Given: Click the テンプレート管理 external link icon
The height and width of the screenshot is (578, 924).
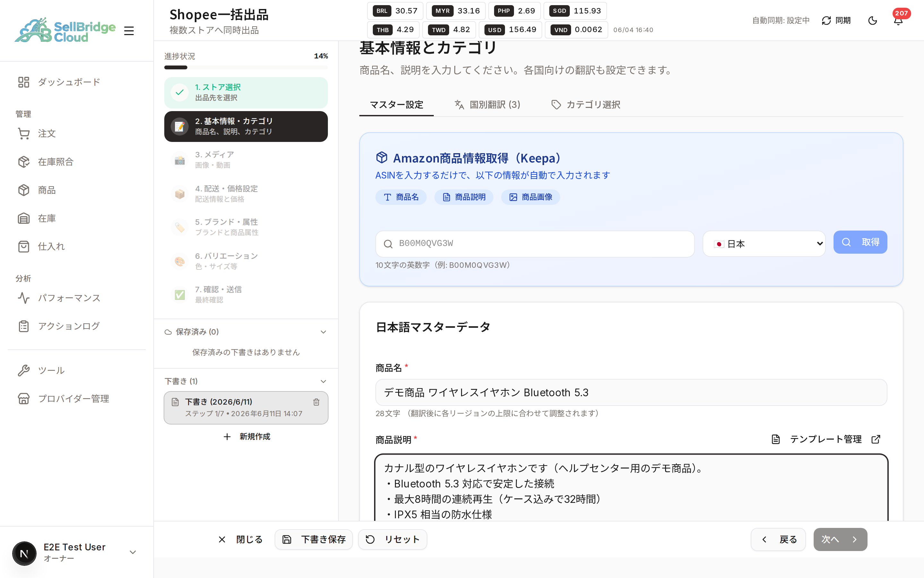Looking at the screenshot, I should tap(876, 439).
